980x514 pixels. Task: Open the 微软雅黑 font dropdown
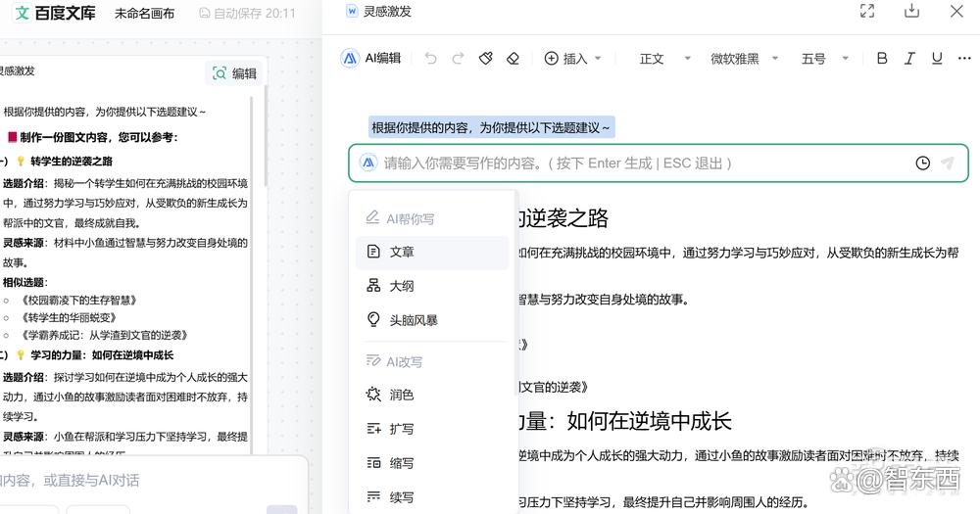point(745,58)
